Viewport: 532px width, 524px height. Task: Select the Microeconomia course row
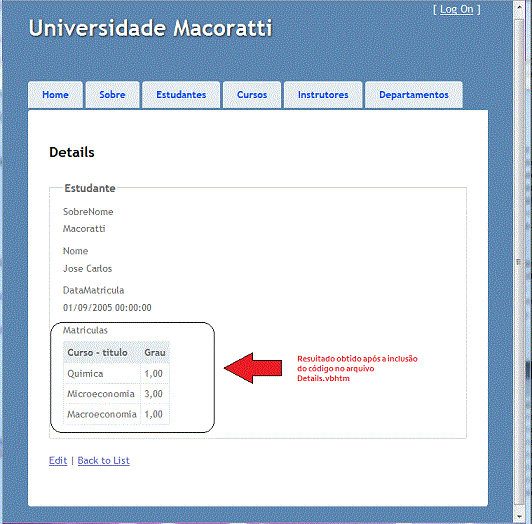tap(116, 394)
